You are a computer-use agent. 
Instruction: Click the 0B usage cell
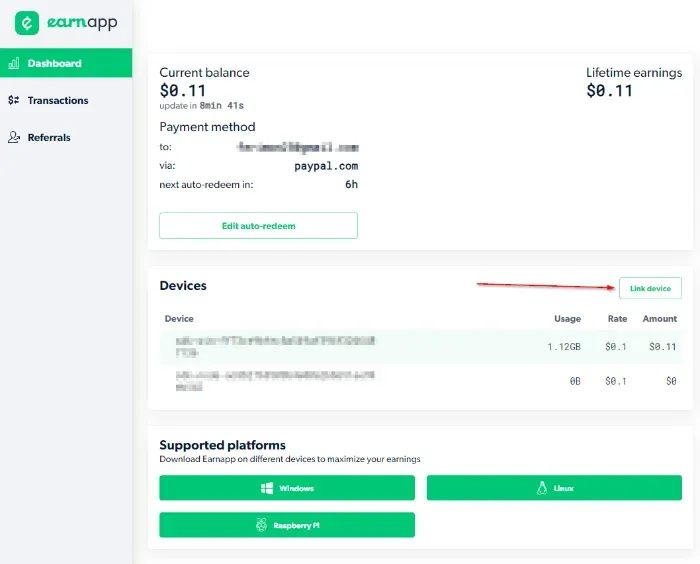(x=575, y=381)
